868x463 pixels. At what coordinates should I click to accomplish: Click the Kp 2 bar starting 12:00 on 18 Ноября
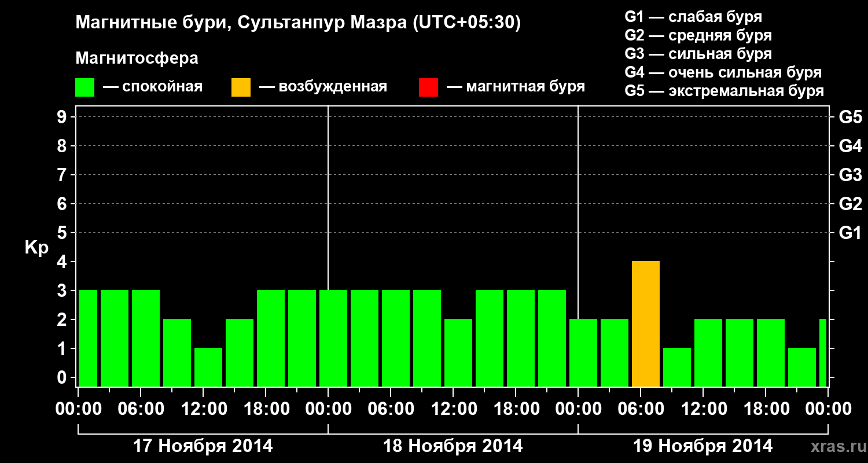point(458,353)
